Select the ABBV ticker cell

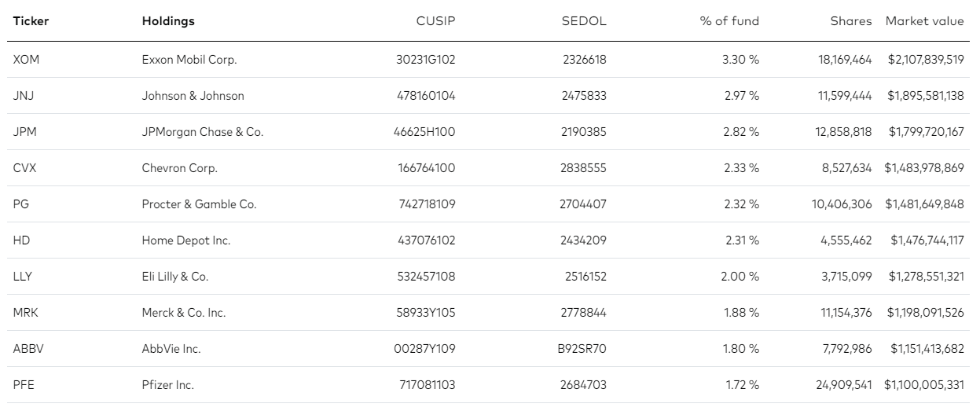[28, 349]
